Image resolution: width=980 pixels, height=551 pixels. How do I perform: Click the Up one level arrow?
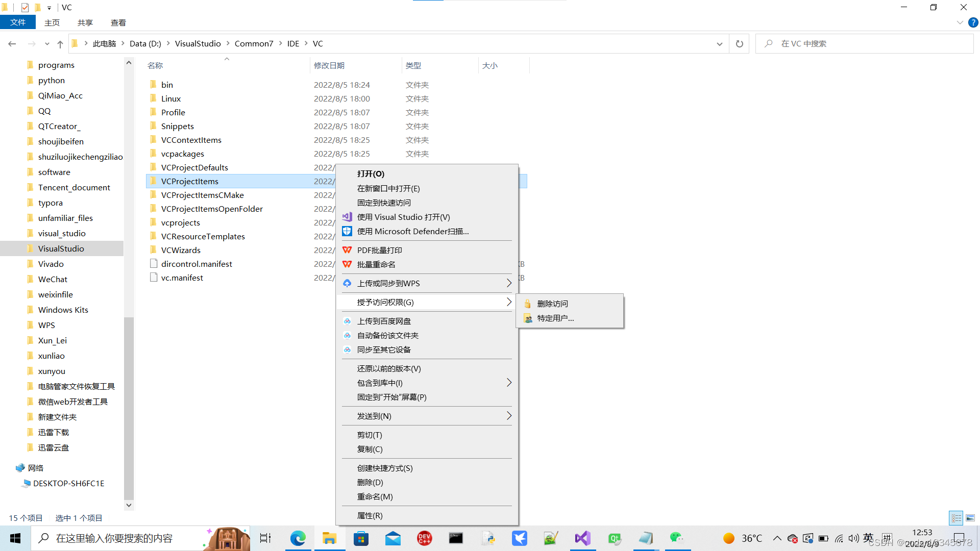click(x=60, y=44)
